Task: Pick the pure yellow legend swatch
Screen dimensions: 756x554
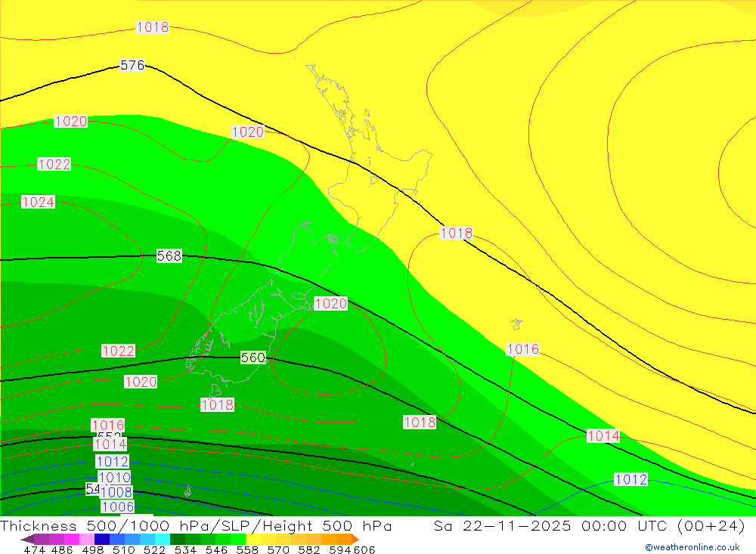Action: click(x=253, y=539)
